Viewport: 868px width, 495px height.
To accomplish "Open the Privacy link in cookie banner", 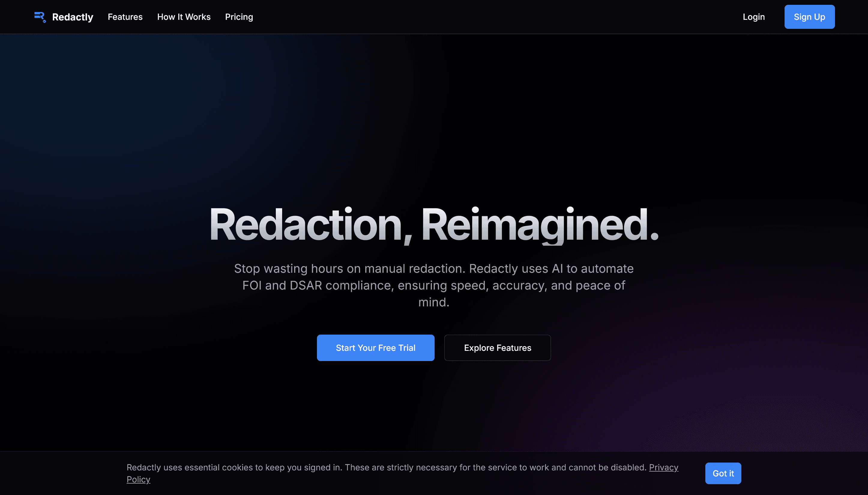I will pyautogui.click(x=664, y=467).
